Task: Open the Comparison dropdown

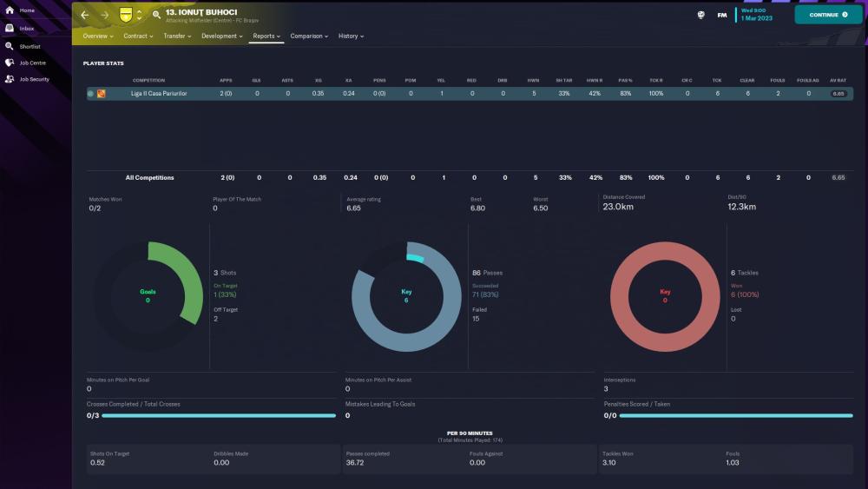Action: pos(309,36)
